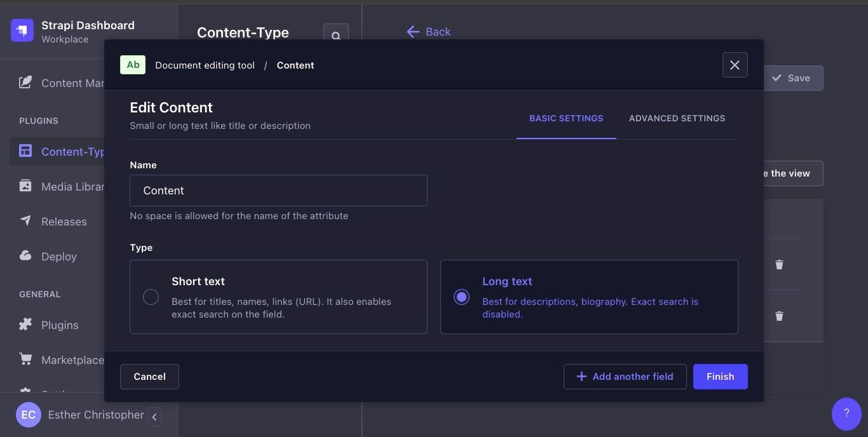Delete the upper field via trash icon

pyautogui.click(x=779, y=264)
